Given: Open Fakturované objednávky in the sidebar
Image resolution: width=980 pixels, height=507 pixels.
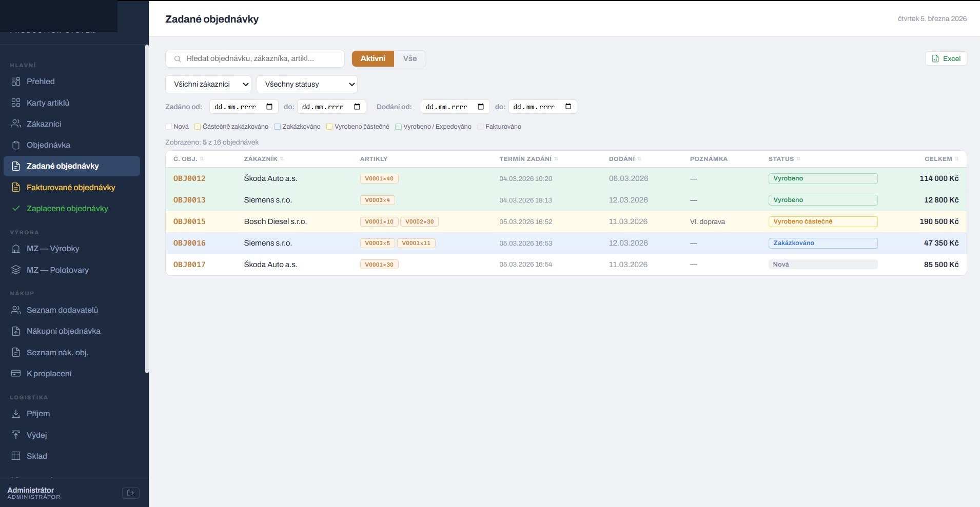Looking at the screenshot, I should tap(71, 187).
